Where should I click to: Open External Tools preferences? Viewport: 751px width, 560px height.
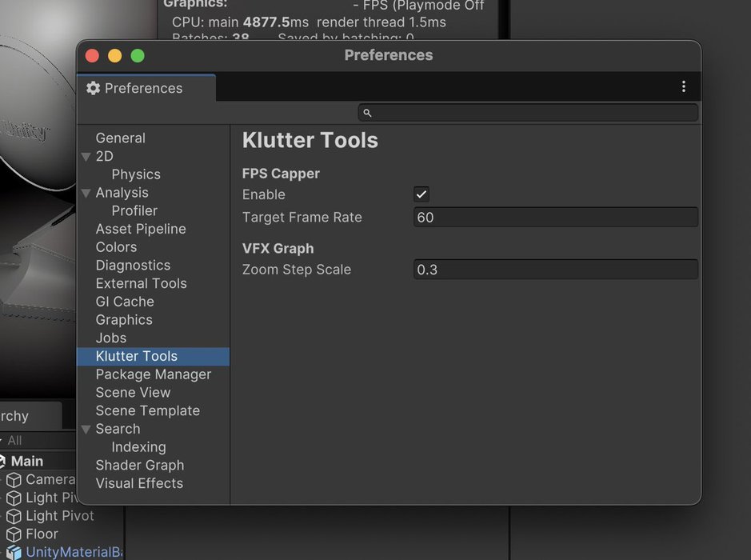click(141, 284)
